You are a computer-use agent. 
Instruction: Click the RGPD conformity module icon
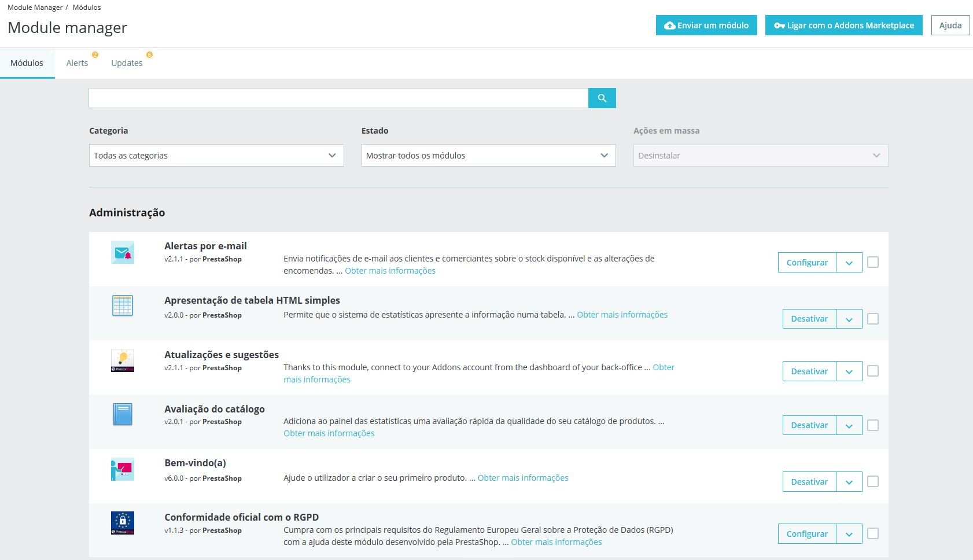pos(123,523)
